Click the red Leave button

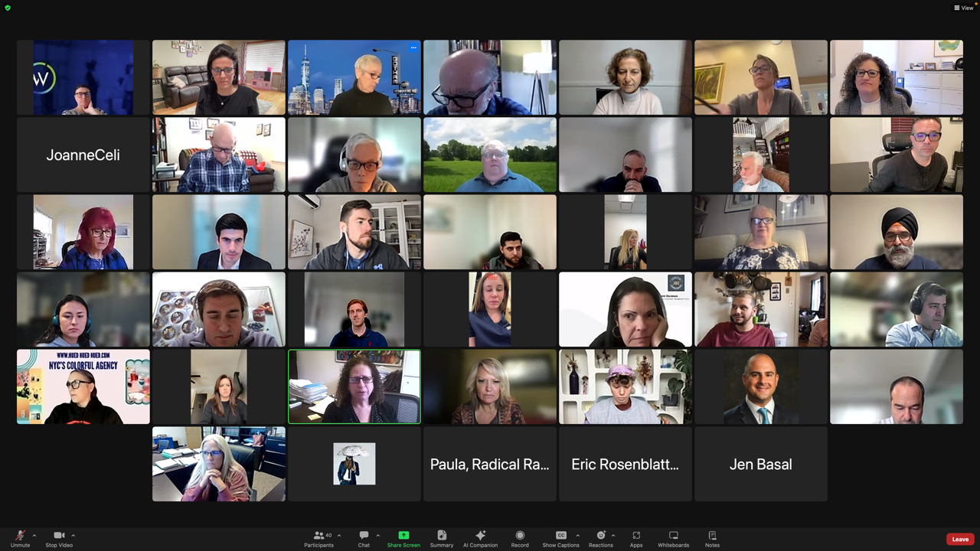click(960, 539)
